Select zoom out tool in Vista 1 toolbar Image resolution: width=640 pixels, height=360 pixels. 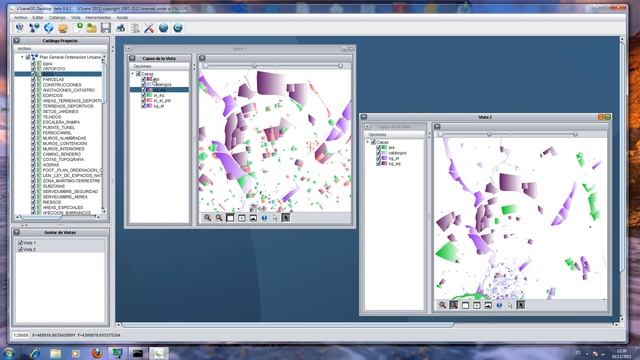click(219, 218)
